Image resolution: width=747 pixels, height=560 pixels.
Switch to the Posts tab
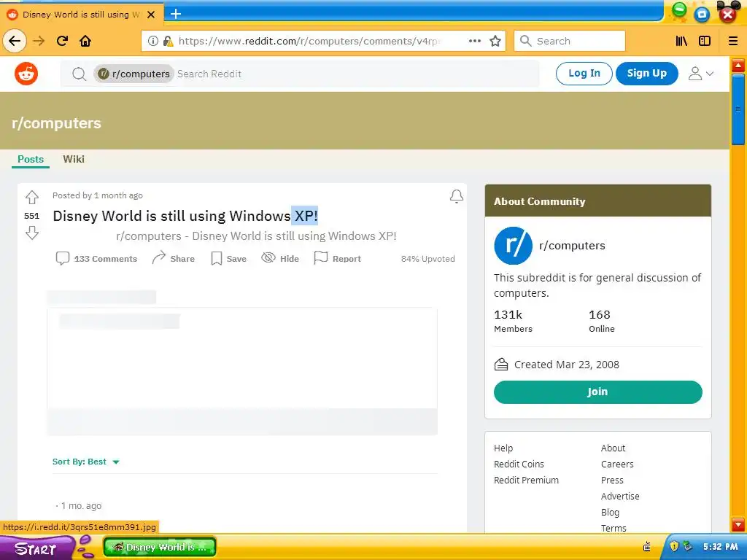[31, 159]
